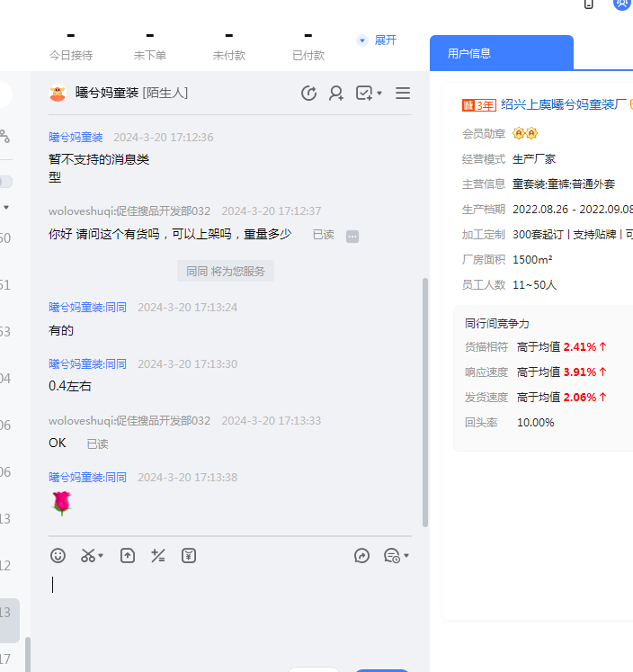Open the quick reply message dropdown
This screenshot has height=672, width=633.
click(x=396, y=556)
